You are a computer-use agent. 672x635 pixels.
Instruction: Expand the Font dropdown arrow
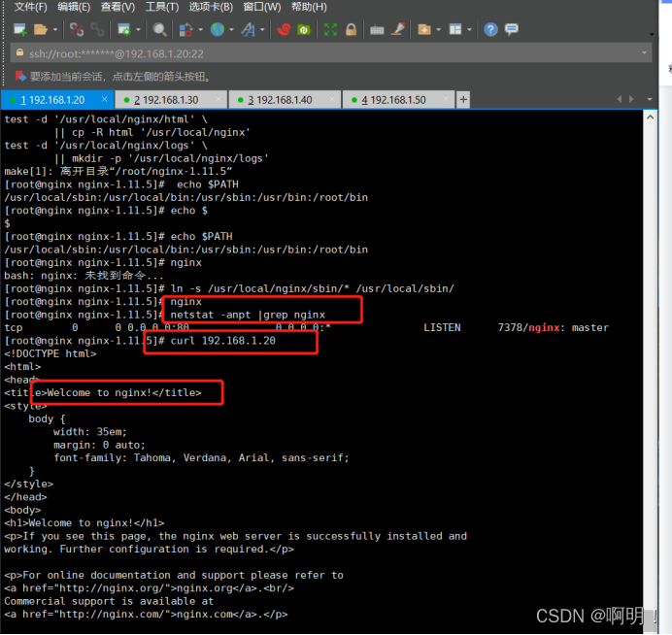click(x=262, y=30)
